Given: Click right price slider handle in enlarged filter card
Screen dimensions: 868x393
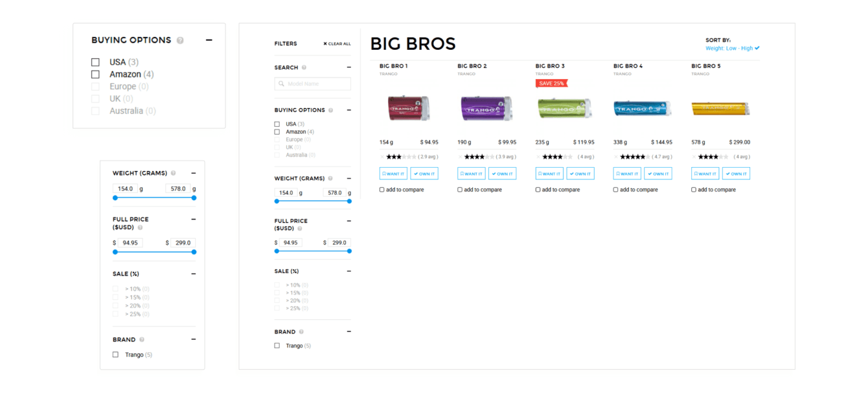Looking at the screenshot, I should [194, 252].
